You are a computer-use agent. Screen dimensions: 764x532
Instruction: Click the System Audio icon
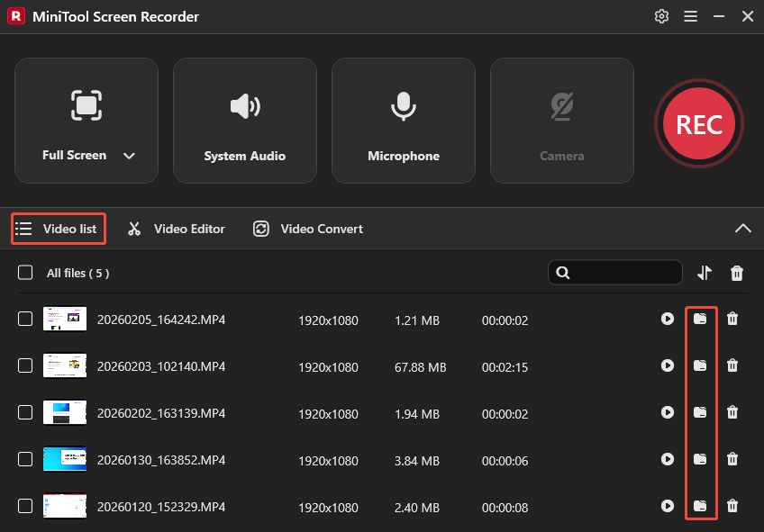click(x=245, y=104)
